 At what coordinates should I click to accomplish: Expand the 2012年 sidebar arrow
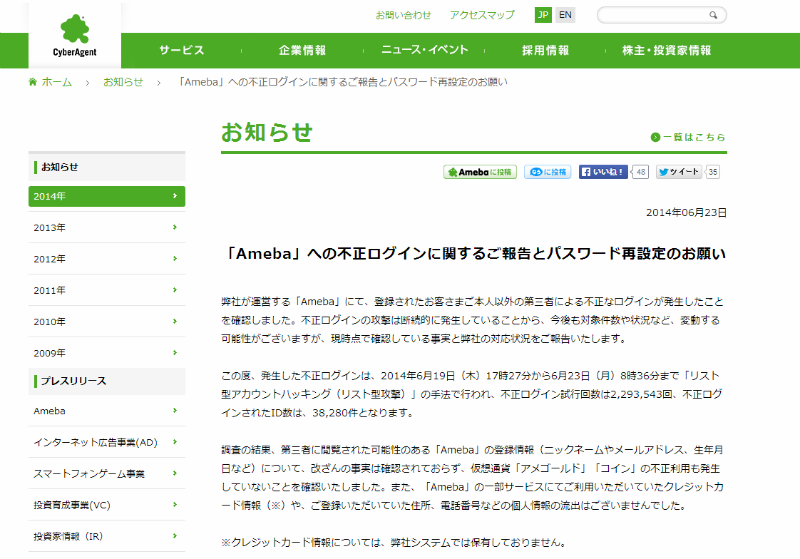pyautogui.click(x=175, y=259)
